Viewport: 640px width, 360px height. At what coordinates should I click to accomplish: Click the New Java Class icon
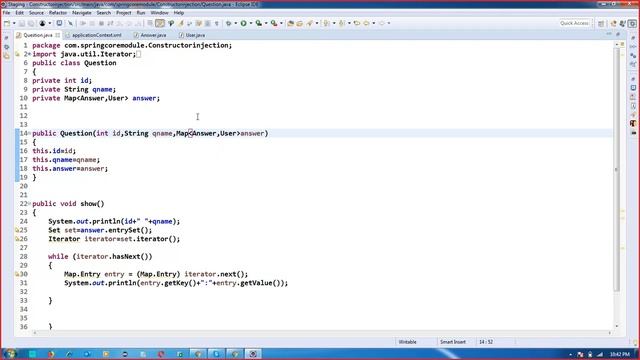point(300,23)
